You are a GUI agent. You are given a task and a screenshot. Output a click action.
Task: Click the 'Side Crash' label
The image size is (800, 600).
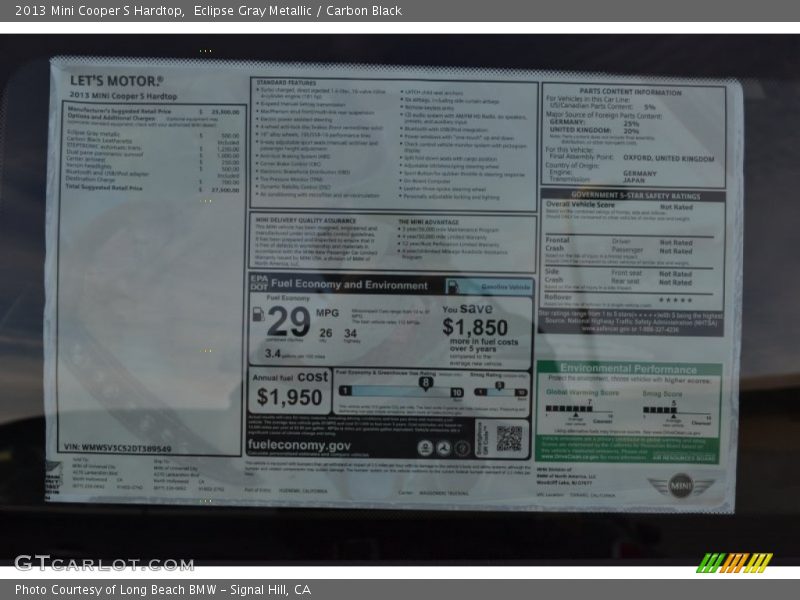point(554,276)
